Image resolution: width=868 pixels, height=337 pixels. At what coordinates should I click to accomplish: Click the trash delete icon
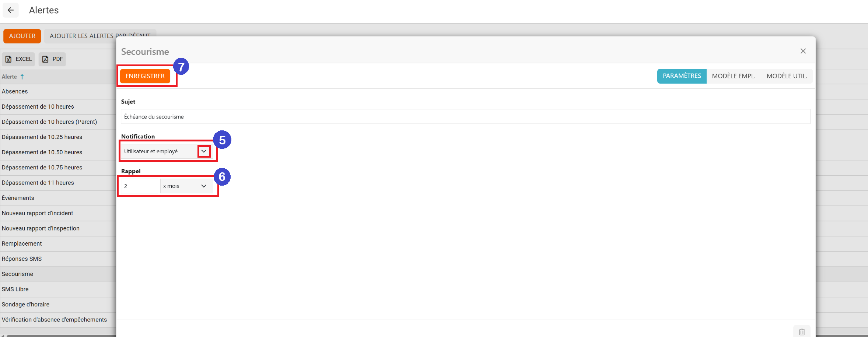point(802,332)
